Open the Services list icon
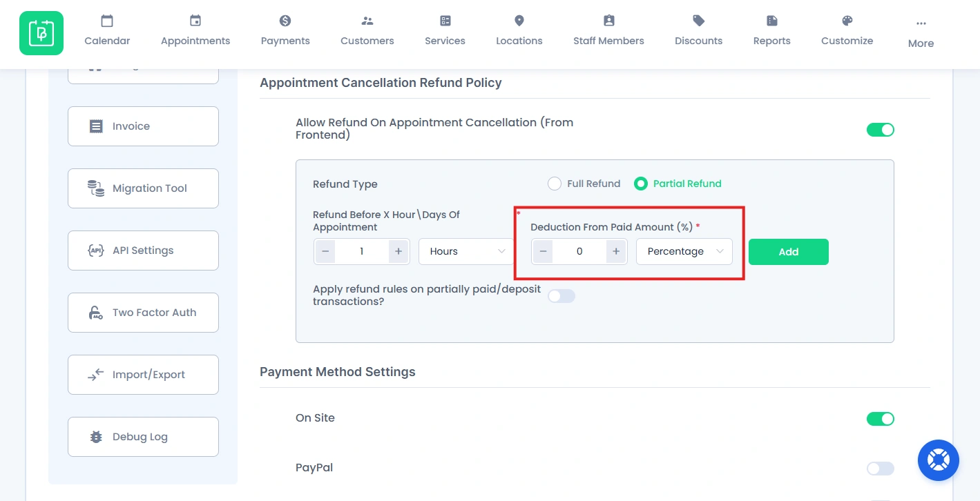 (445, 21)
